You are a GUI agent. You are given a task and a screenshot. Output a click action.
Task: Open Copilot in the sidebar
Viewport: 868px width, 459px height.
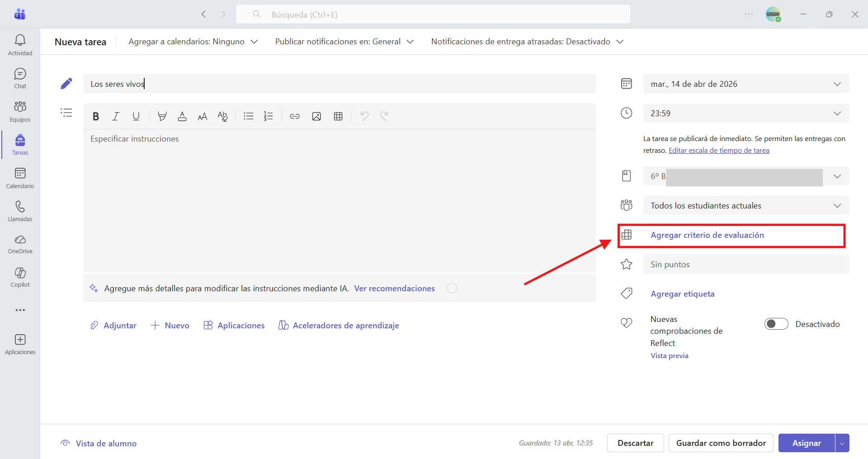pos(20,277)
